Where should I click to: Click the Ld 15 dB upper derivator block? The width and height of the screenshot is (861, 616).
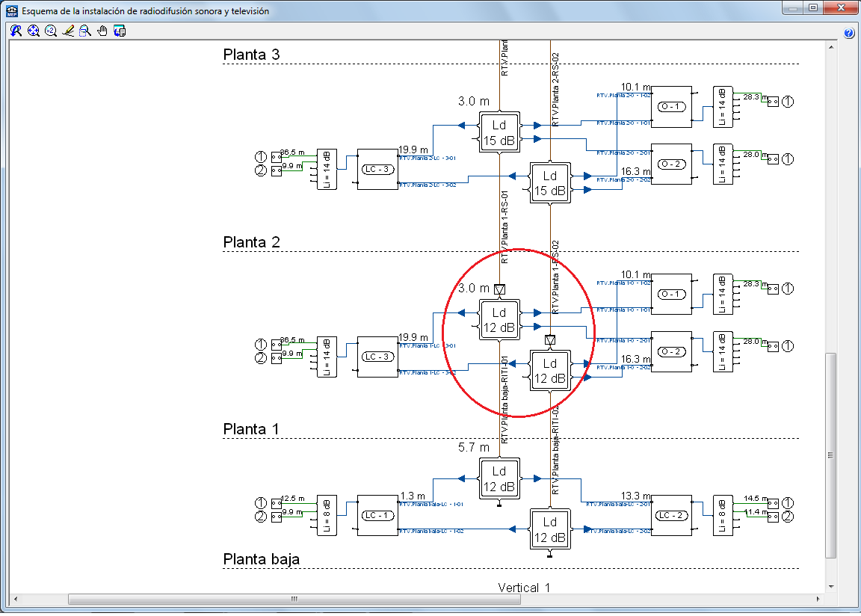(499, 132)
